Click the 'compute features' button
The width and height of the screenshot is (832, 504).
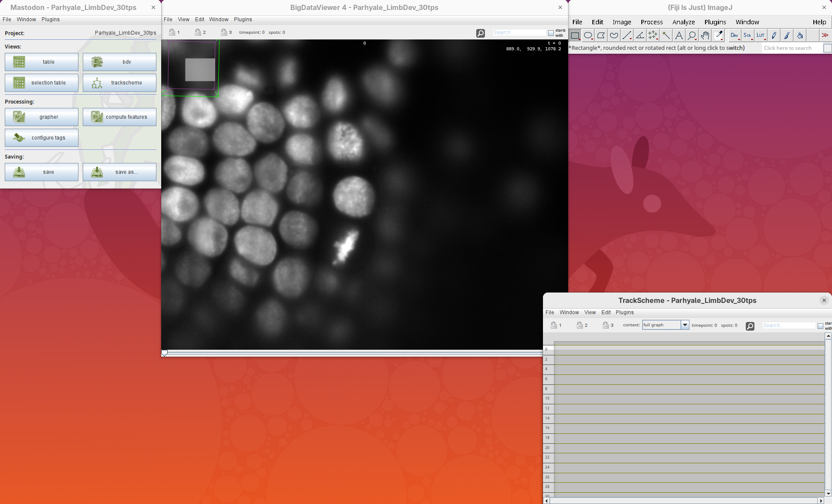point(120,117)
